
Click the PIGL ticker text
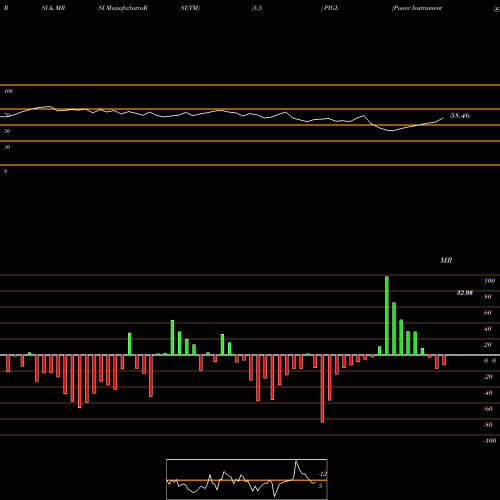331,8
